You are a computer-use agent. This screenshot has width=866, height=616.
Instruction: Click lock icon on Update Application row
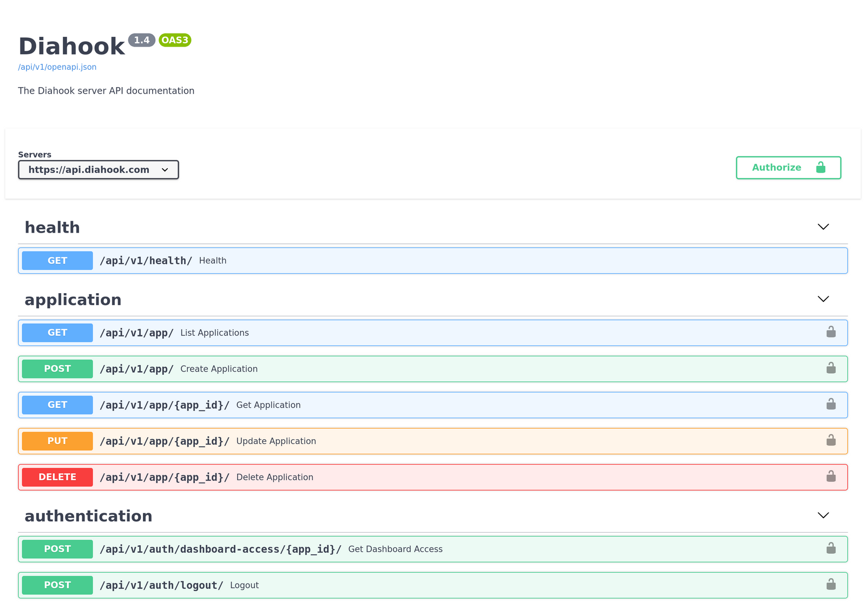[831, 440]
